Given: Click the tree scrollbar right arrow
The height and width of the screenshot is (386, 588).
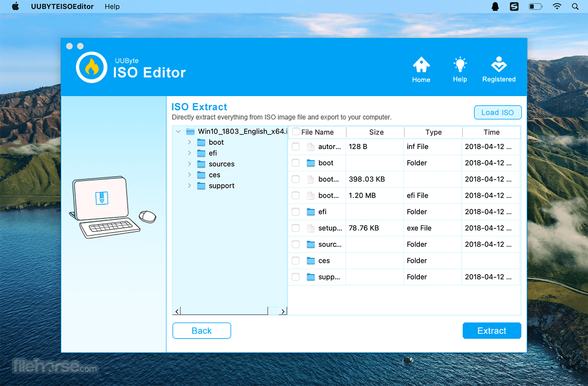Looking at the screenshot, I should point(283,311).
